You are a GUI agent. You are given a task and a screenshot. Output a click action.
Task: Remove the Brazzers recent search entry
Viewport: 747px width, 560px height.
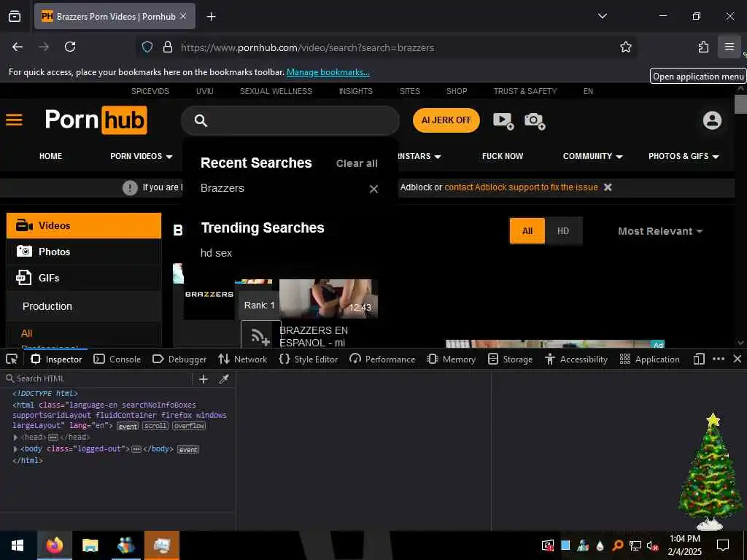point(374,189)
